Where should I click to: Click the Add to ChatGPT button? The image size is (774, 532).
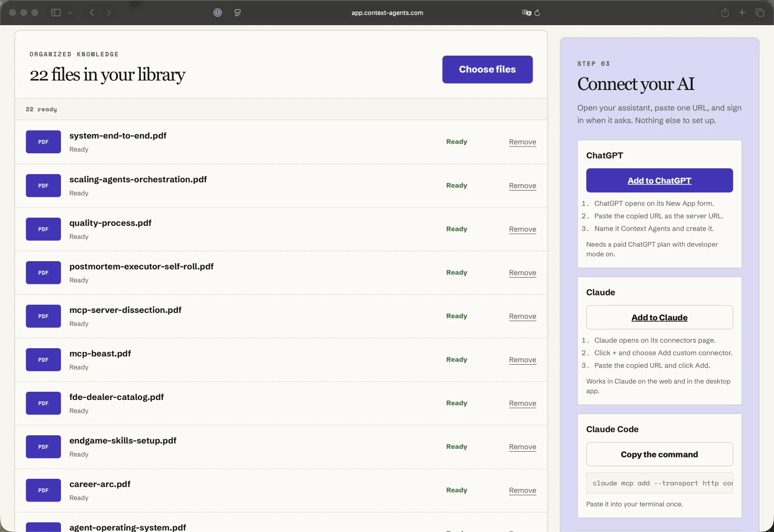659,180
